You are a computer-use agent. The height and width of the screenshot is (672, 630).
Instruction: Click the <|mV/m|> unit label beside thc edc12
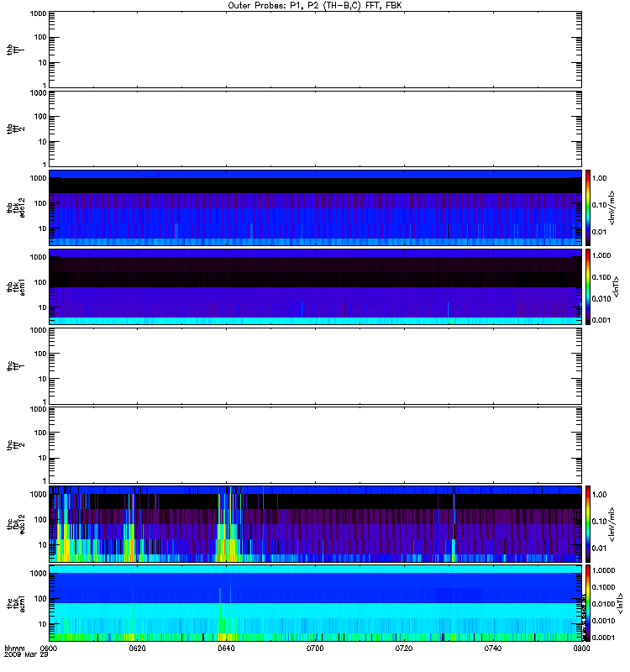point(612,524)
